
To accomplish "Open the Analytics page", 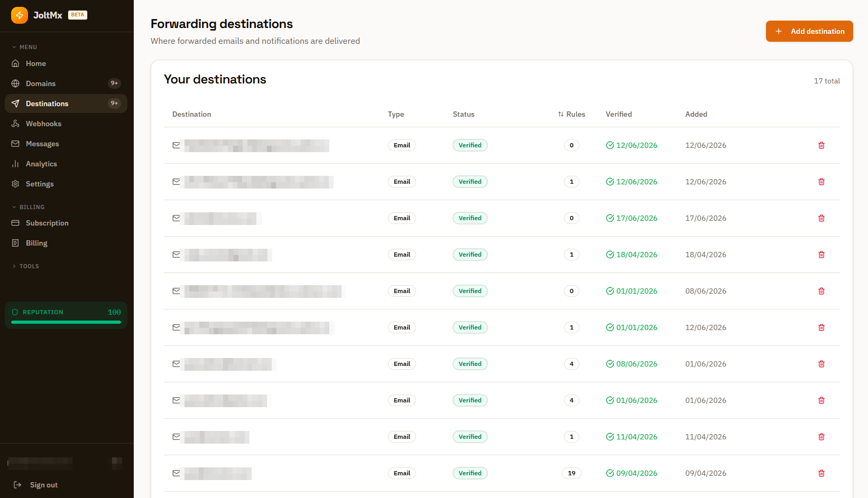I will [66, 164].
